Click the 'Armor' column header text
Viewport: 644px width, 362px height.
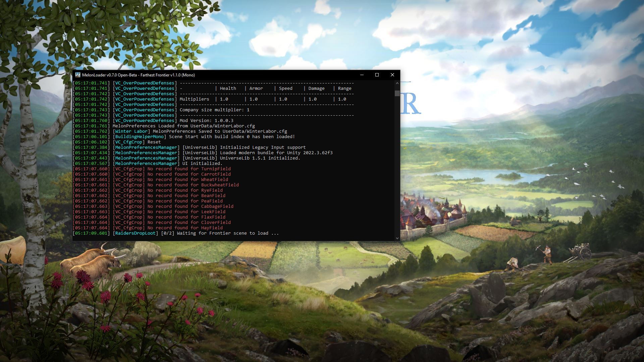[x=256, y=88]
